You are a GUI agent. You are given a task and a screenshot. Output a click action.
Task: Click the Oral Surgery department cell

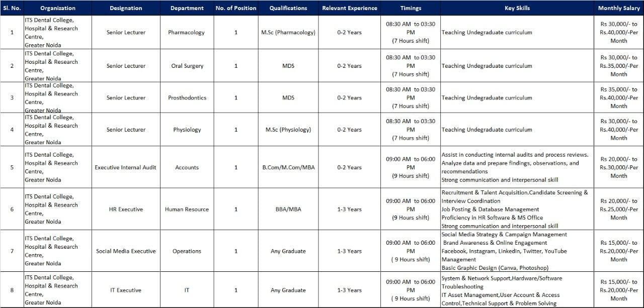tap(187, 66)
